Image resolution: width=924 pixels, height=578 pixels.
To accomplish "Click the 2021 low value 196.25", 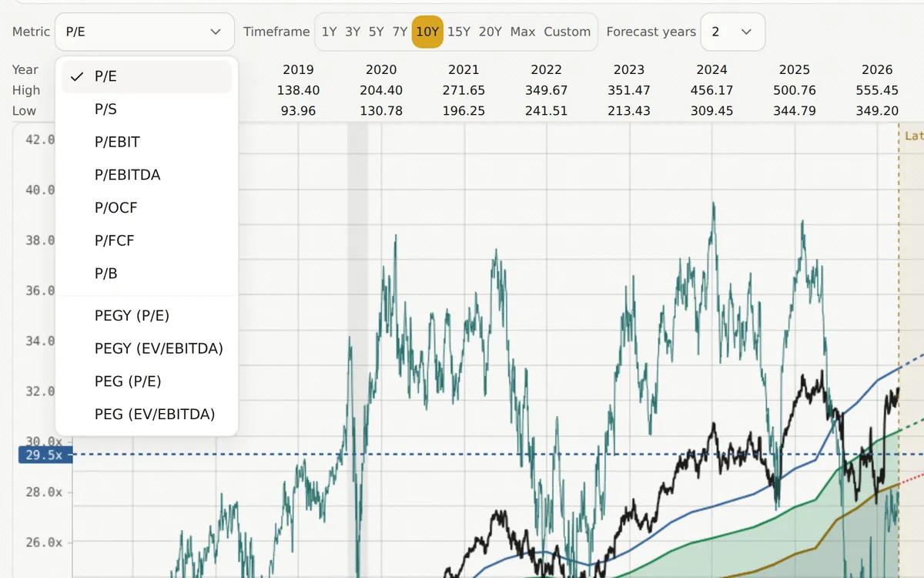I will [x=464, y=111].
